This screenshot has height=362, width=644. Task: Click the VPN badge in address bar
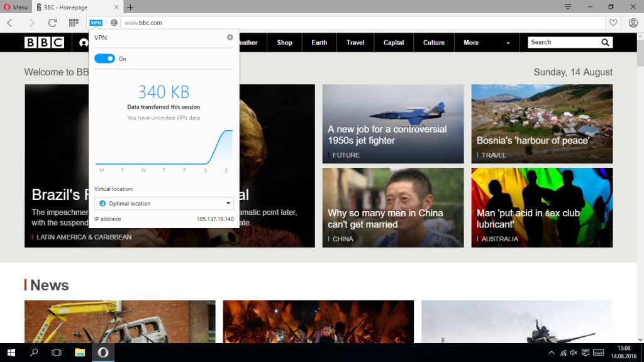96,23
